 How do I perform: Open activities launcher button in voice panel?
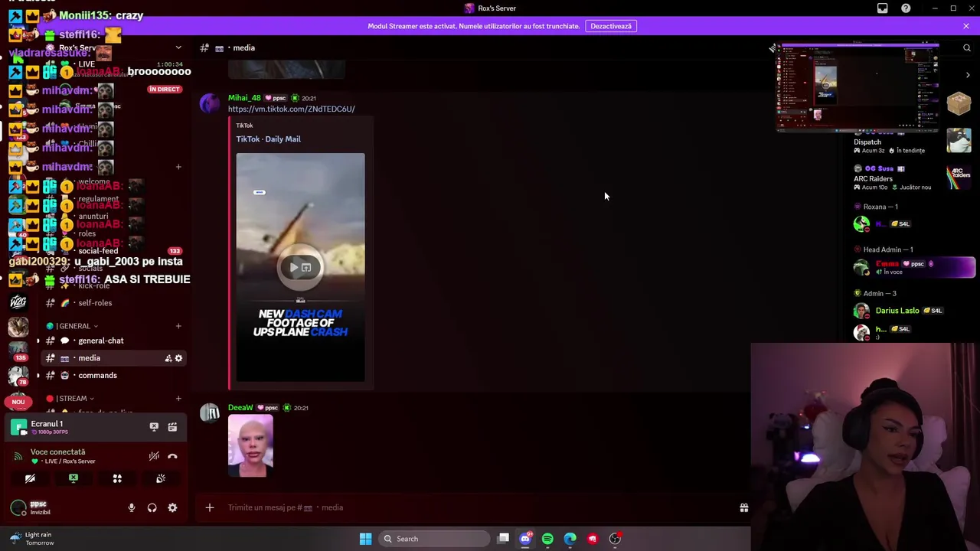click(117, 478)
